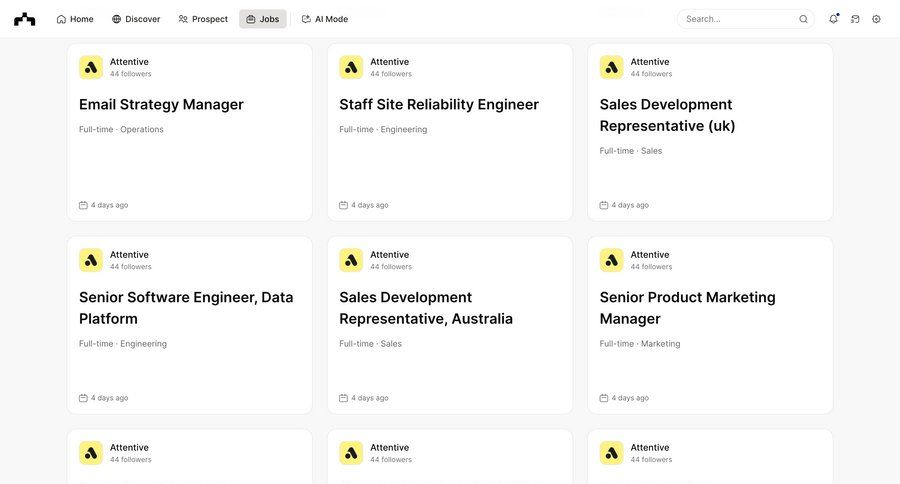
Task: Click 'Full-time · Operations' text
Action: click(121, 129)
